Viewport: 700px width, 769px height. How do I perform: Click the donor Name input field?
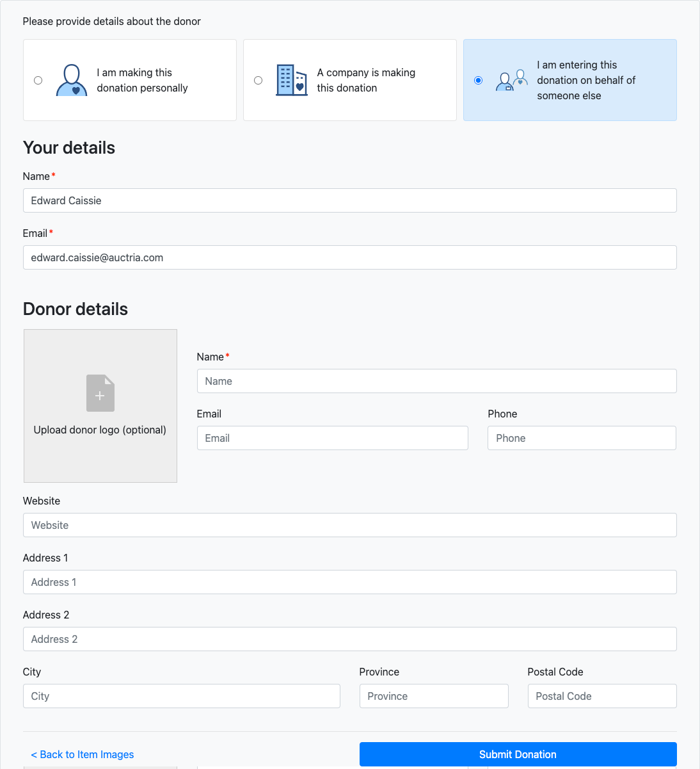pos(436,381)
